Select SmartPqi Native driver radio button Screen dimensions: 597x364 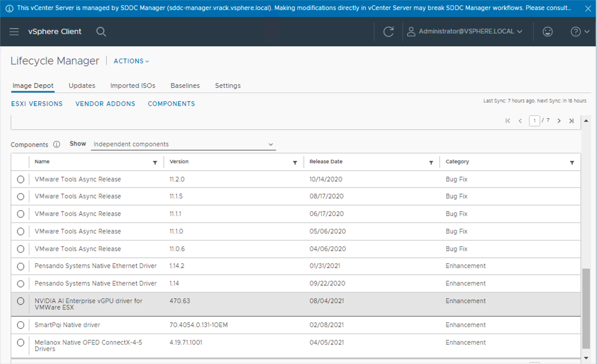click(21, 325)
